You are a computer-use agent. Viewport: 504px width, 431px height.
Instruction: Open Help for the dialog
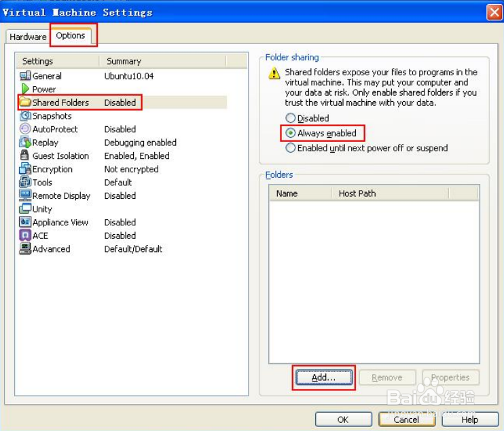point(470,419)
